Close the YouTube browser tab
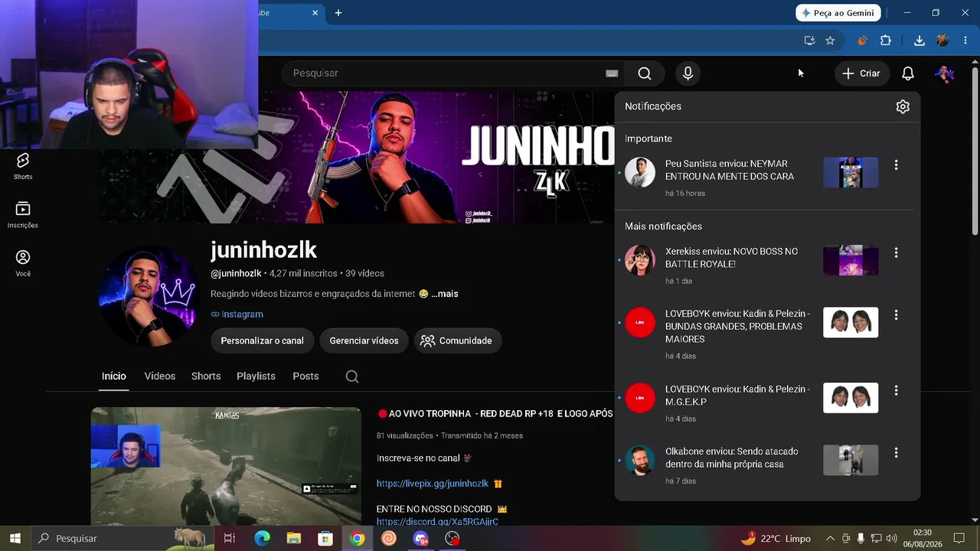The height and width of the screenshot is (551, 980). click(x=315, y=13)
